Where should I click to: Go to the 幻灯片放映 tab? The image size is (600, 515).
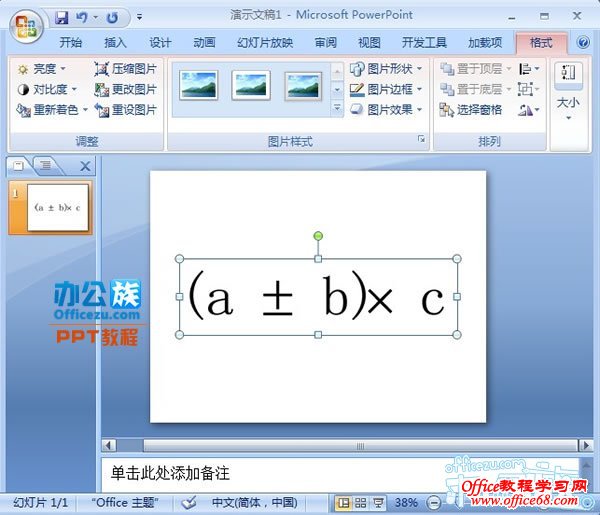tap(265, 42)
